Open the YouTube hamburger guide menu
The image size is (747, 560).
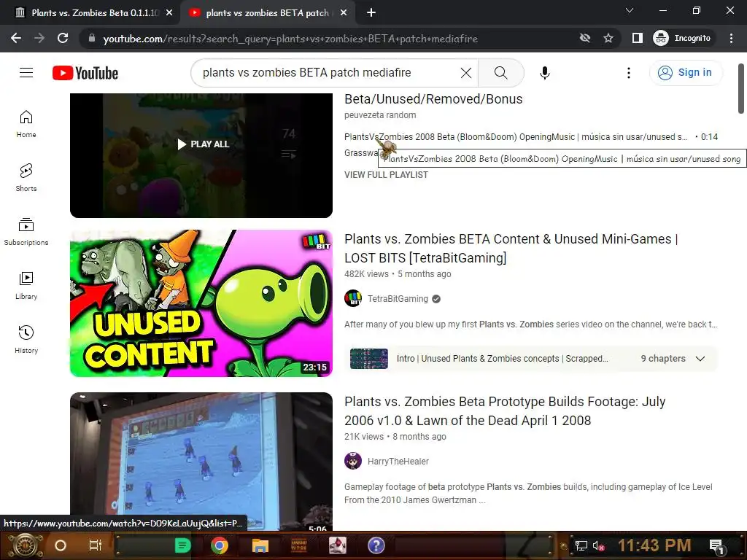coord(26,72)
